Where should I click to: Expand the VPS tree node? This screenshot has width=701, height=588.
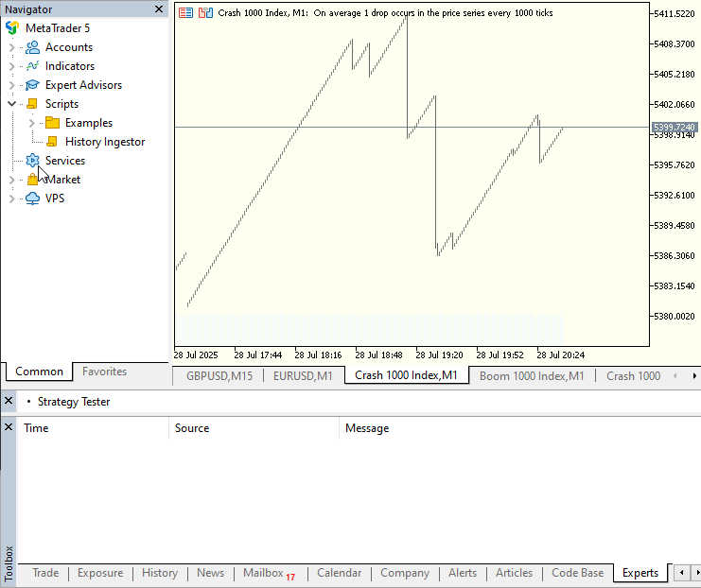[x=12, y=199]
